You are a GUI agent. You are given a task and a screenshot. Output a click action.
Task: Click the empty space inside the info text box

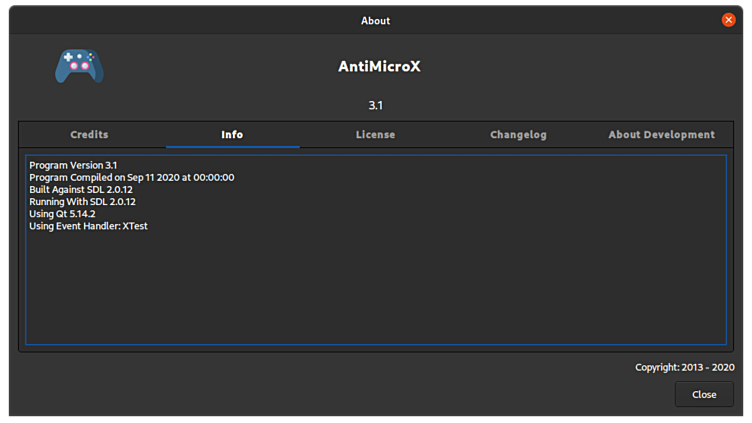click(375, 290)
